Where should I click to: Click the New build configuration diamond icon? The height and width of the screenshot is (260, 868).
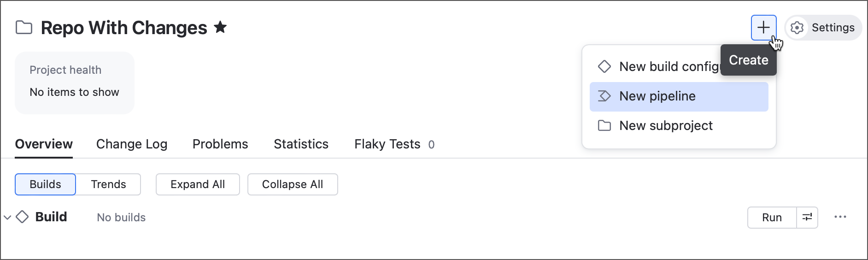pyautogui.click(x=604, y=66)
